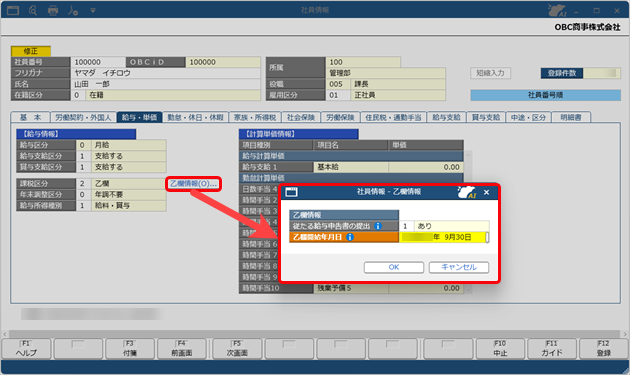Click the 残業予備5 item name cell
This screenshot has height=375, width=630.
tap(351, 288)
